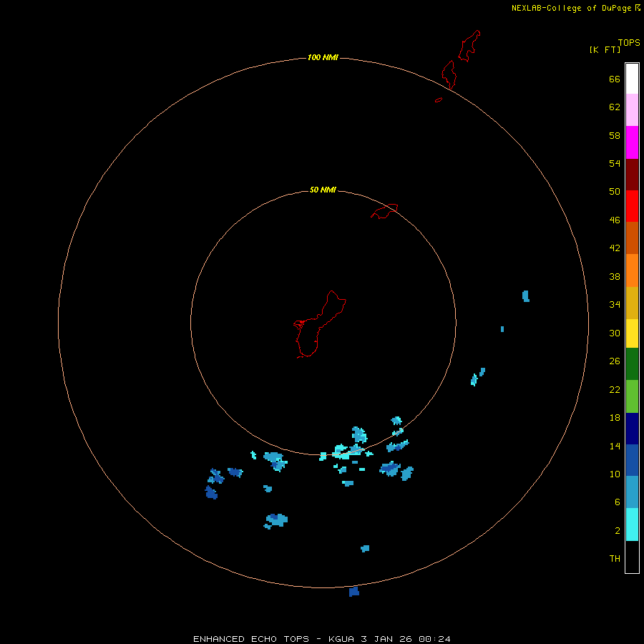
Task: Select the cyan legend swatch
Action: (632, 525)
